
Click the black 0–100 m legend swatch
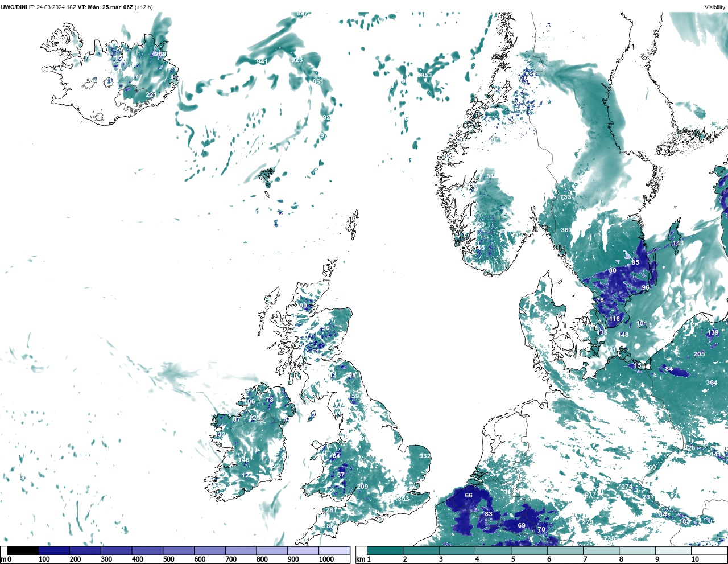(23, 551)
